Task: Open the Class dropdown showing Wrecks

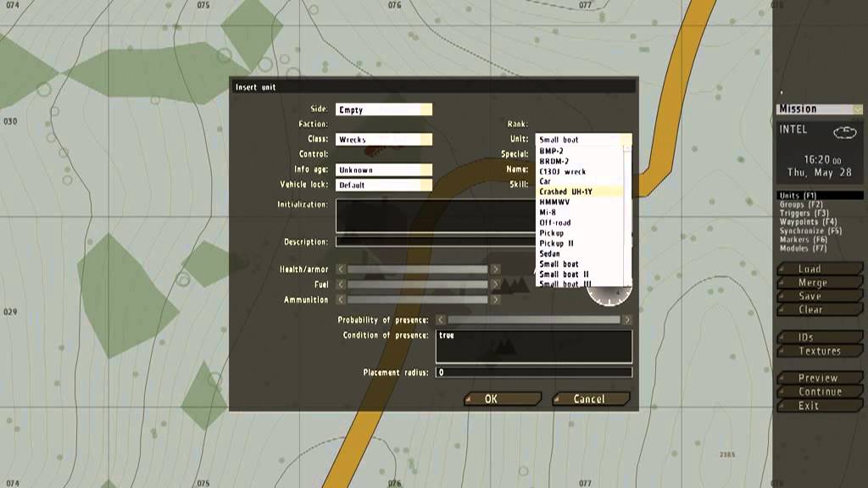Action: tap(384, 140)
